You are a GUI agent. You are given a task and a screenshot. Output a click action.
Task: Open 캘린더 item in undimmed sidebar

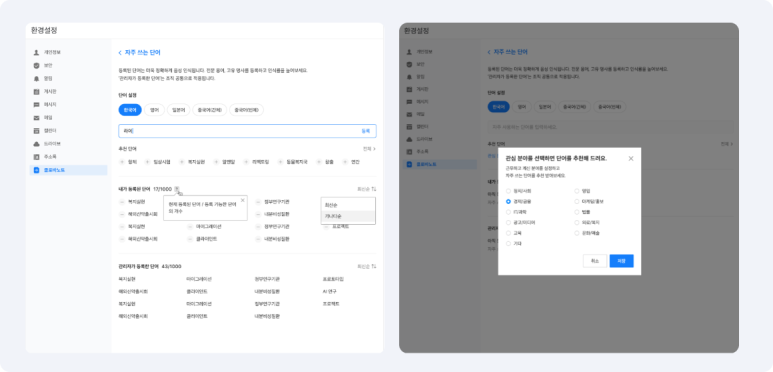click(68, 131)
